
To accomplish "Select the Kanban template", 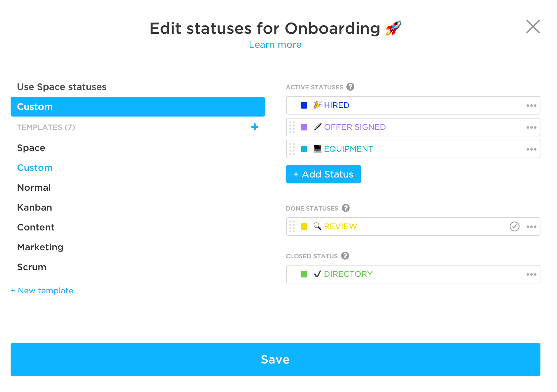I will pyautogui.click(x=34, y=208).
